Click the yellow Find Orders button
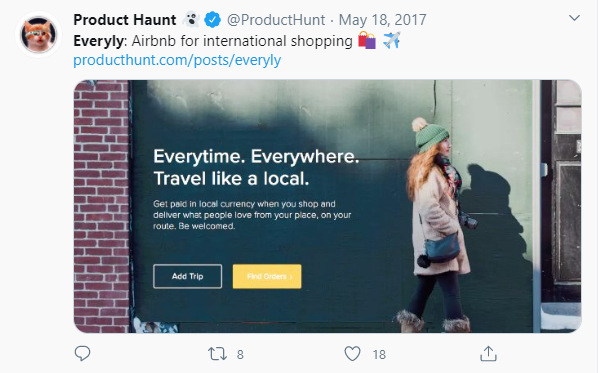This screenshot has width=600, height=373. click(267, 276)
